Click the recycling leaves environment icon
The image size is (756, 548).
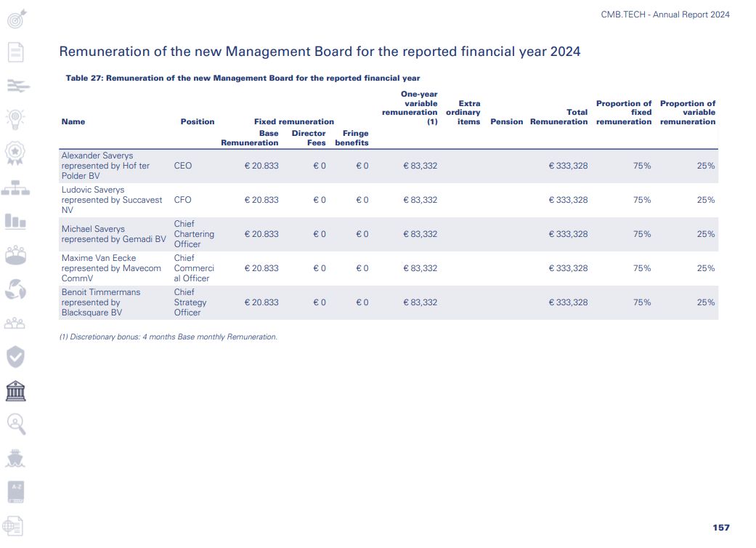(x=16, y=290)
